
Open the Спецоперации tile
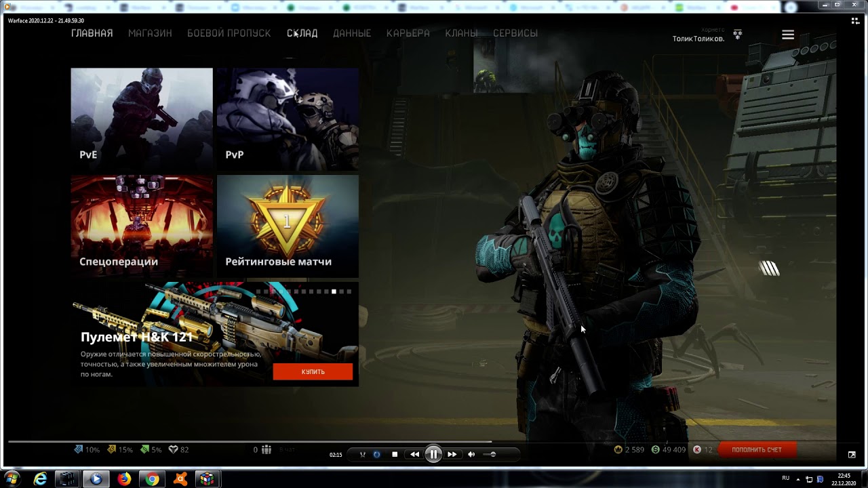pos(142,226)
